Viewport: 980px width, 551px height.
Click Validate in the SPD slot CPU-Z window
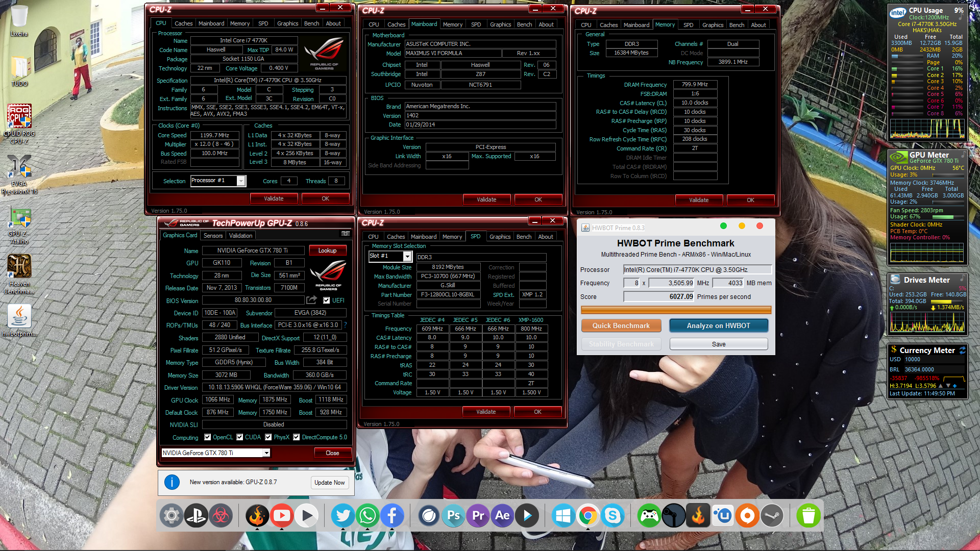tap(486, 412)
